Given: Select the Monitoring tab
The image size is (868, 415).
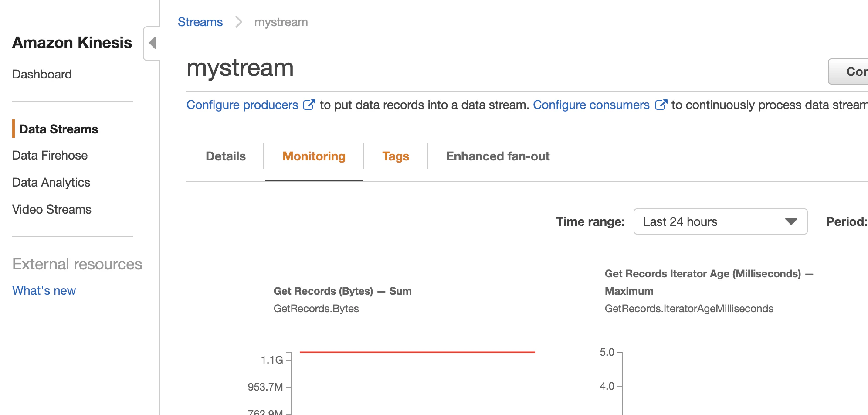Looking at the screenshot, I should (314, 156).
